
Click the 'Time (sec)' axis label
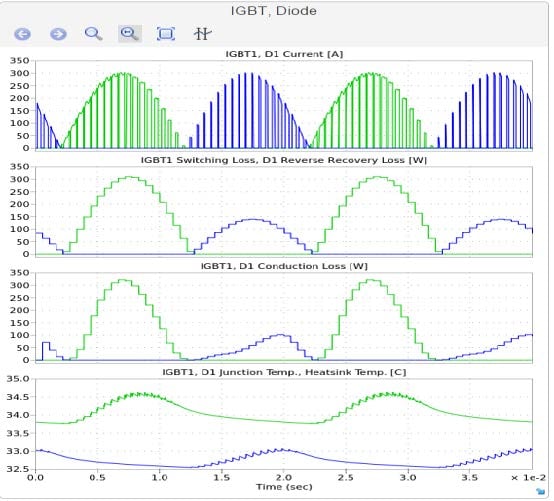tap(284, 487)
